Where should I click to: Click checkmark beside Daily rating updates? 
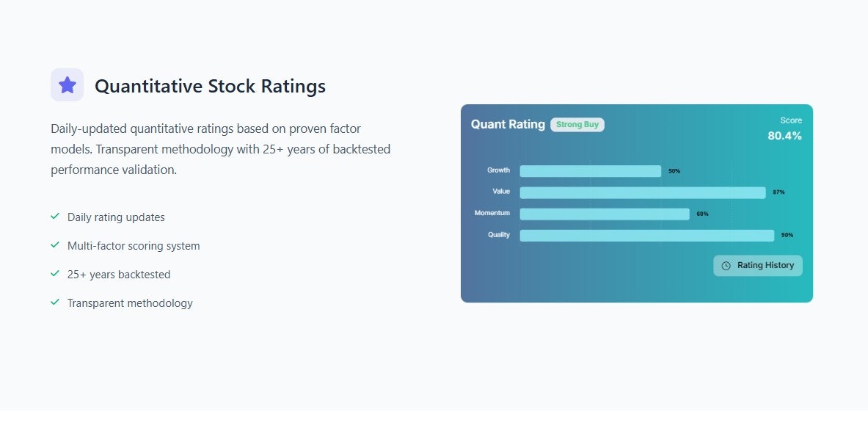pyautogui.click(x=55, y=217)
